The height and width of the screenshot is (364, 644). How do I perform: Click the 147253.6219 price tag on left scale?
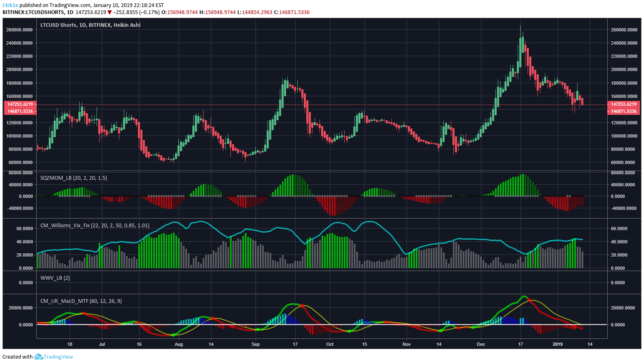[20, 104]
